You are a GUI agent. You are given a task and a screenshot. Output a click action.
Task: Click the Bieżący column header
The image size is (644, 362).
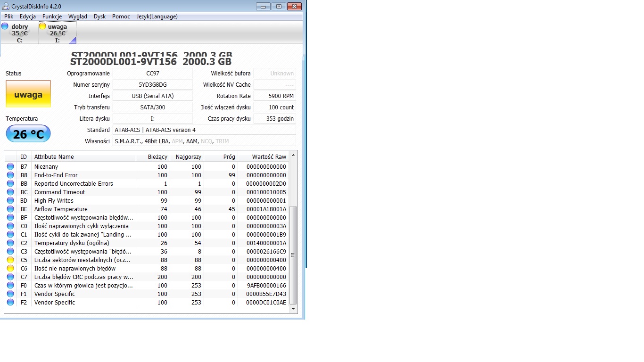(x=153, y=156)
